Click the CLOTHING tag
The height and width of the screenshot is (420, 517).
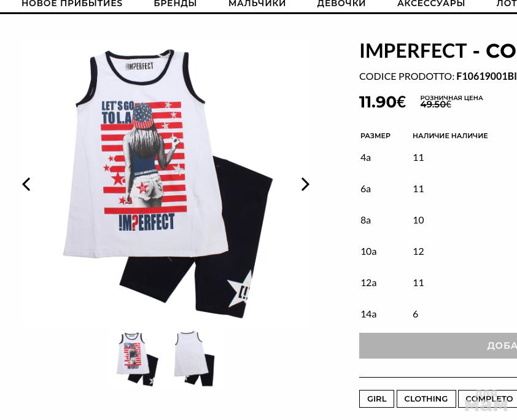[426, 399]
